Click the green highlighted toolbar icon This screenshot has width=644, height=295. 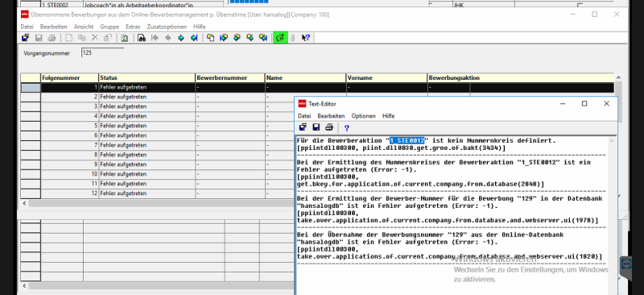pyautogui.click(x=280, y=38)
